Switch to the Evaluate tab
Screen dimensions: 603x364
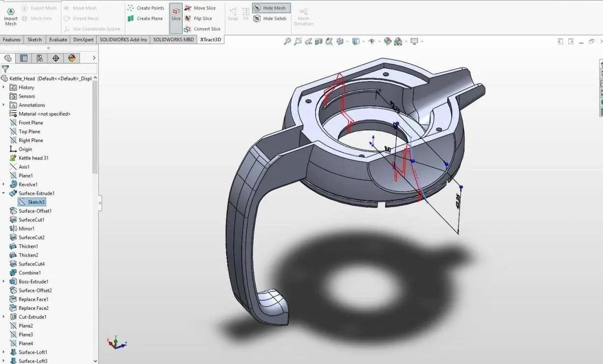point(58,40)
